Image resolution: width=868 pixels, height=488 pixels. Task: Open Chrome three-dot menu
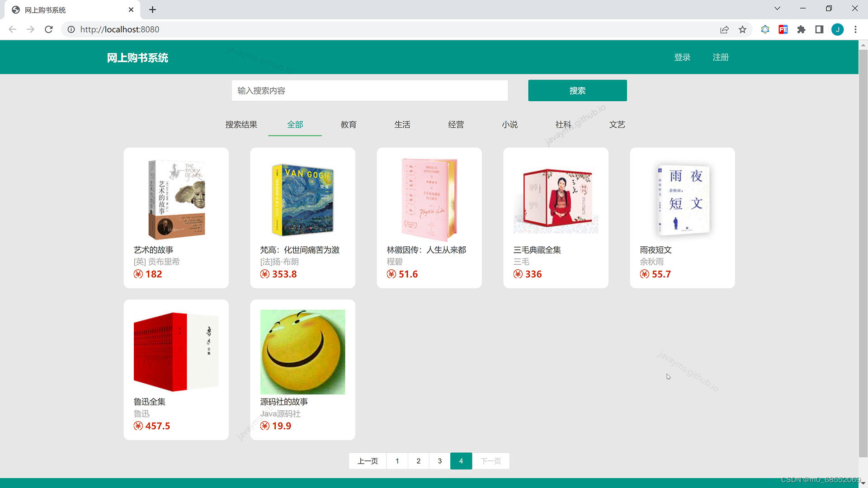click(855, 29)
